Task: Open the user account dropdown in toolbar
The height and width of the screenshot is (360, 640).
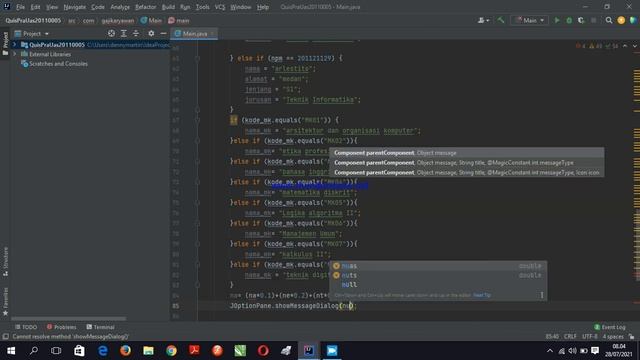Action: 483,20
